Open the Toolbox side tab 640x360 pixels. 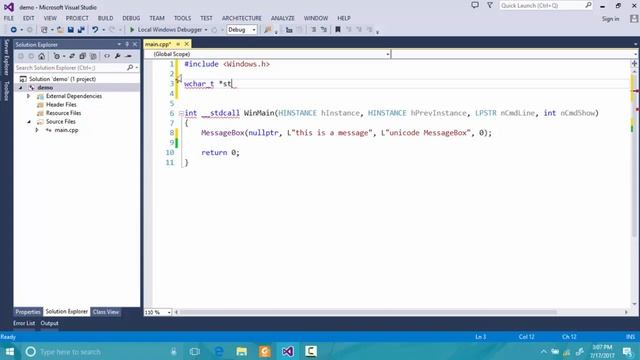(x=6, y=91)
